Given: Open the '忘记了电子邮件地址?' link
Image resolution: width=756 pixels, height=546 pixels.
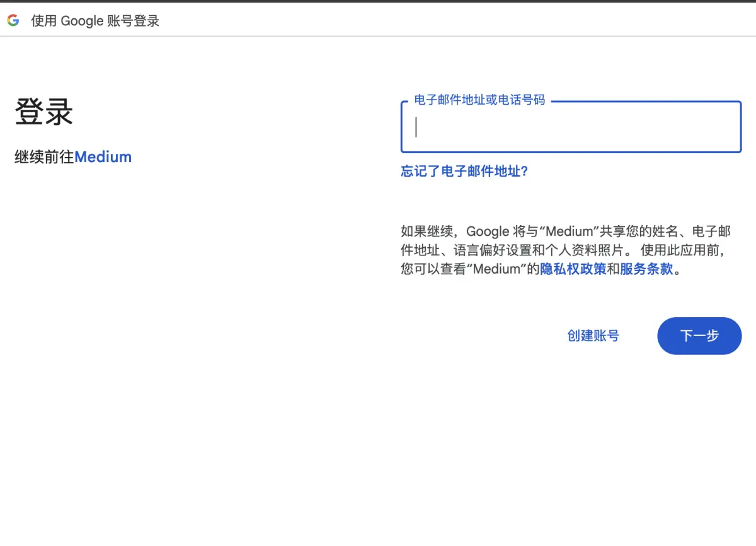Looking at the screenshot, I should tap(464, 171).
